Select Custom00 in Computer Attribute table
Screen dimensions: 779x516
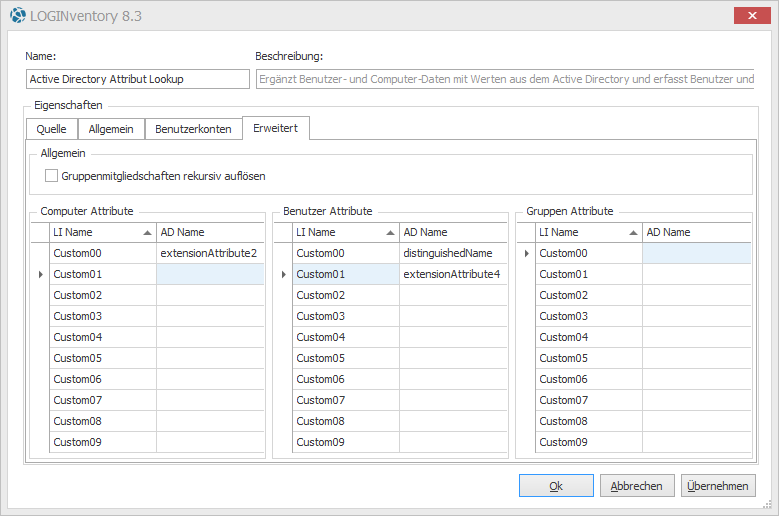pyautogui.click(x=103, y=253)
